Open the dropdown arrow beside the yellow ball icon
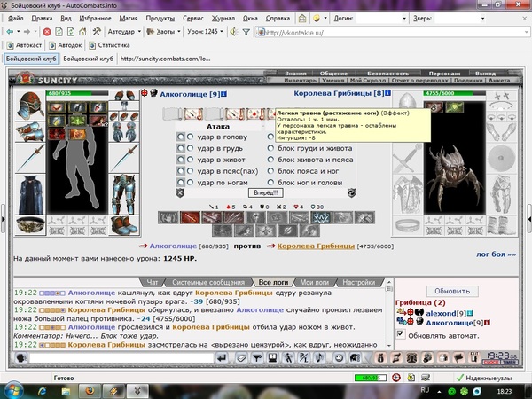Image resolution: width=532 pixels, height=399 pixels. click(325, 19)
